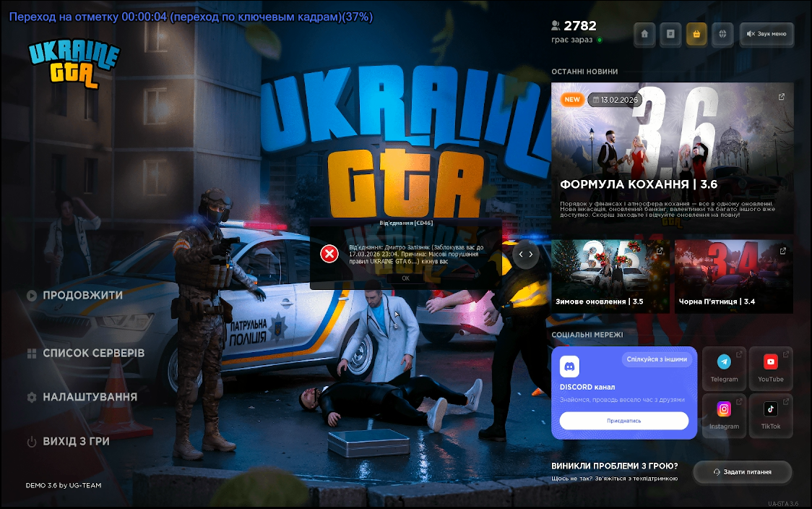Click the Discord logo icon
Screen dimensions: 812x509
click(570, 367)
